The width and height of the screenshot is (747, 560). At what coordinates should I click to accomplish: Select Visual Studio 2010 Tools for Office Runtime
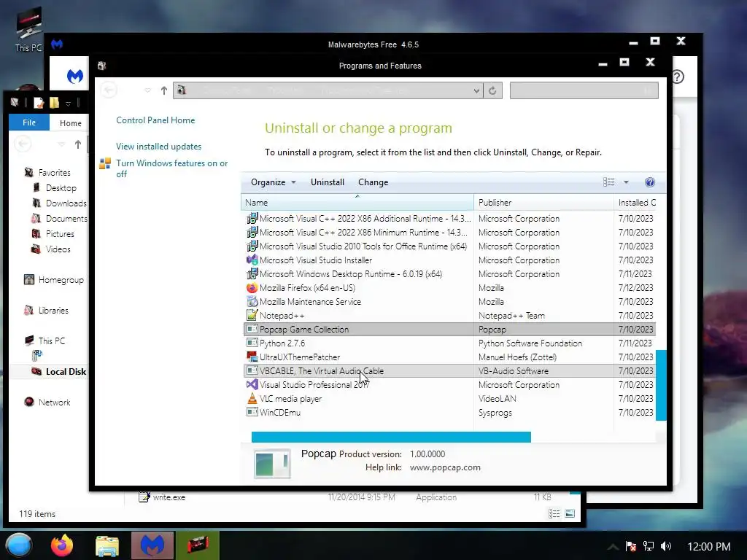[449, 246]
